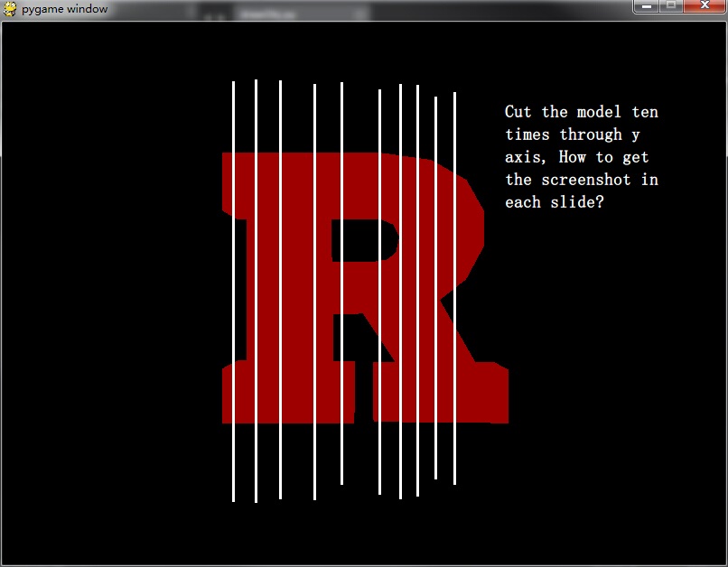Click the text 'Cut the model ten'
Viewport: 728px width, 567px height.
582,112
